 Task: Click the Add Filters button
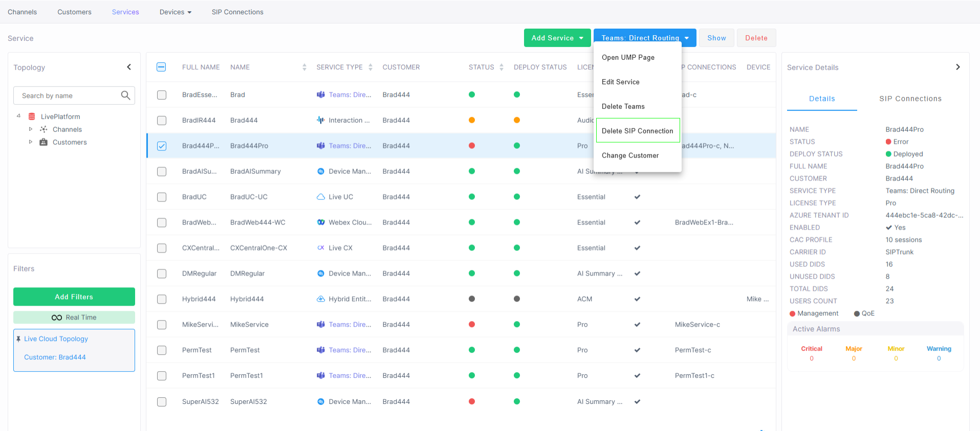(x=74, y=297)
